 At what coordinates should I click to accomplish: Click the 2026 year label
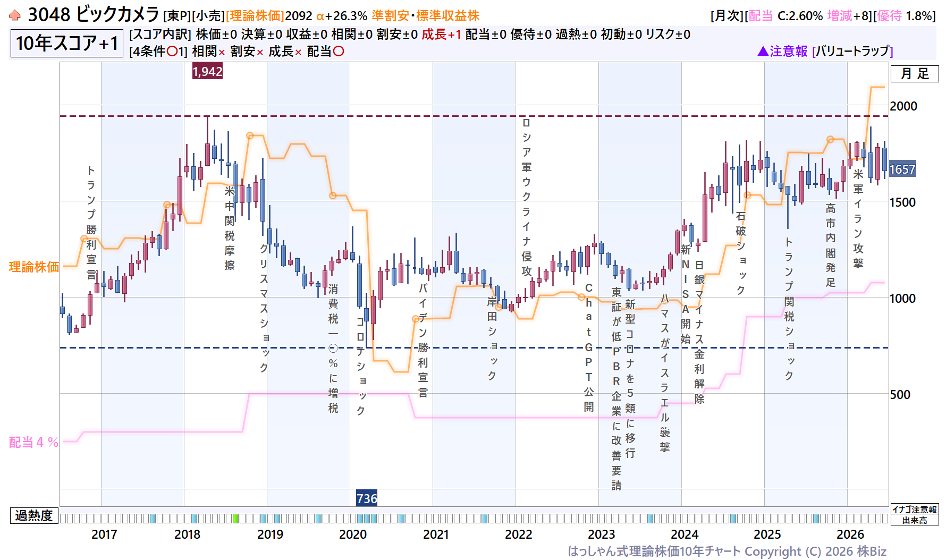850,534
